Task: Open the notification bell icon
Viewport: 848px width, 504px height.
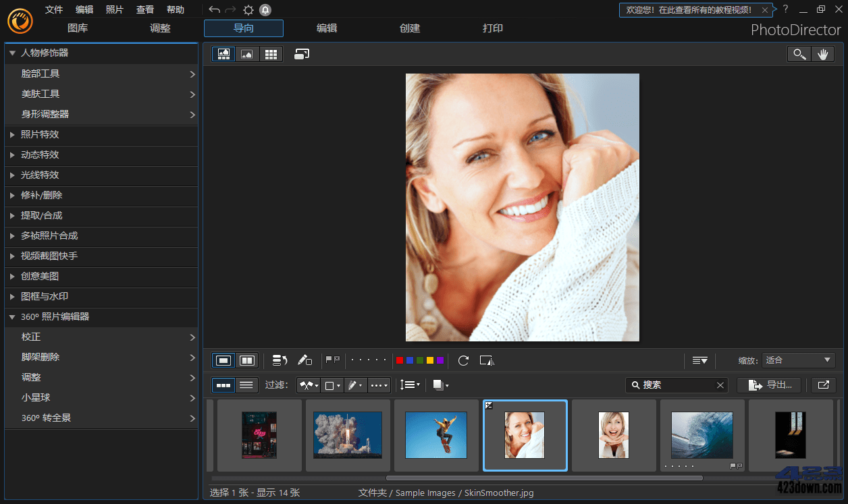Action: [265, 9]
